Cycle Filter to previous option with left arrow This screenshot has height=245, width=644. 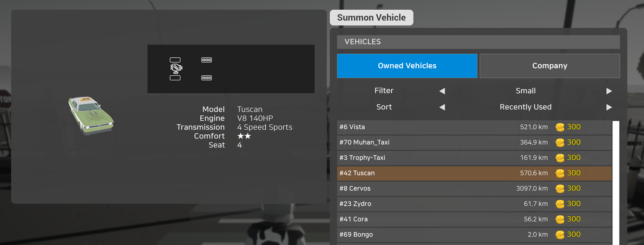tap(442, 91)
